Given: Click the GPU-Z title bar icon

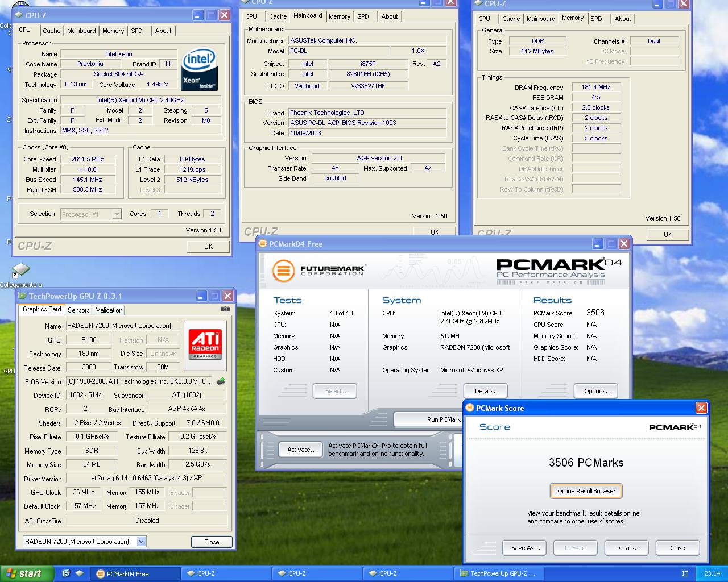Looking at the screenshot, I should click(22, 296).
